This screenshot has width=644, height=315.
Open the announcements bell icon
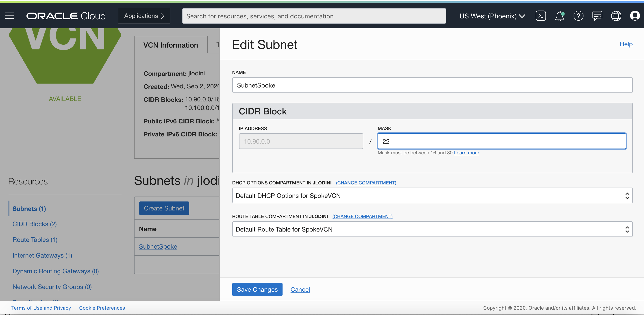pyautogui.click(x=559, y=16)
